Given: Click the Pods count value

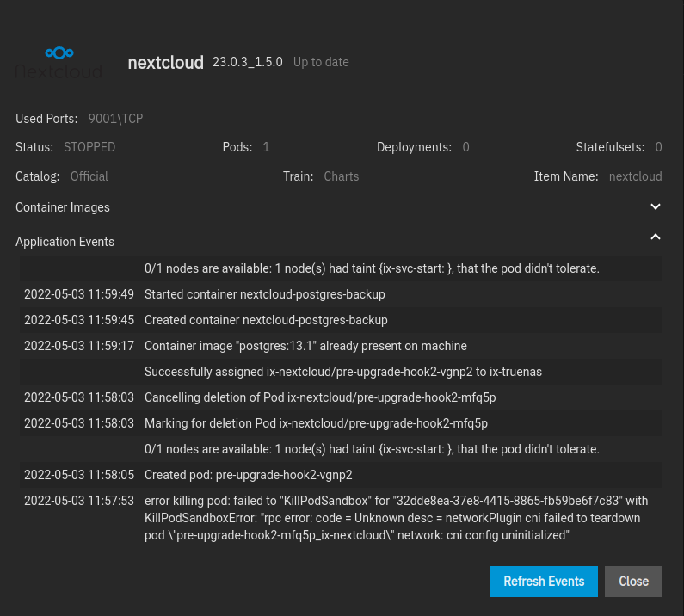Looking at the screenshot, I should pyautogui.click(x=266, y=147).
